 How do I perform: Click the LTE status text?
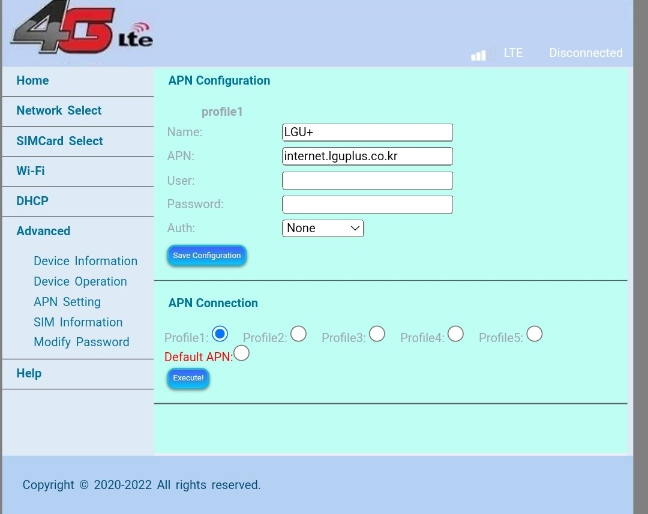point(513,53)
